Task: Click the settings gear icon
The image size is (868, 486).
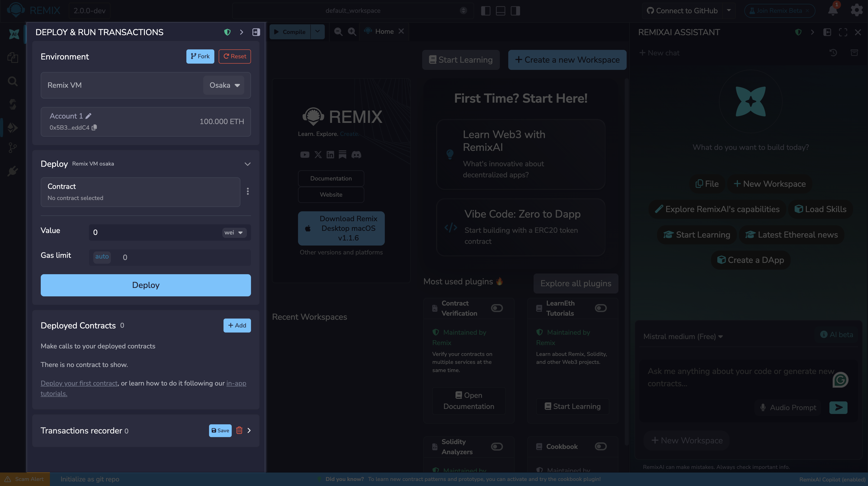Action: coord(856,10)
